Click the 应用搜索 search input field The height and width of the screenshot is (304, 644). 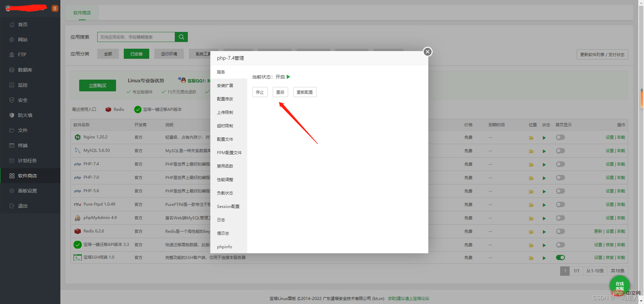(x=136, y=37)
